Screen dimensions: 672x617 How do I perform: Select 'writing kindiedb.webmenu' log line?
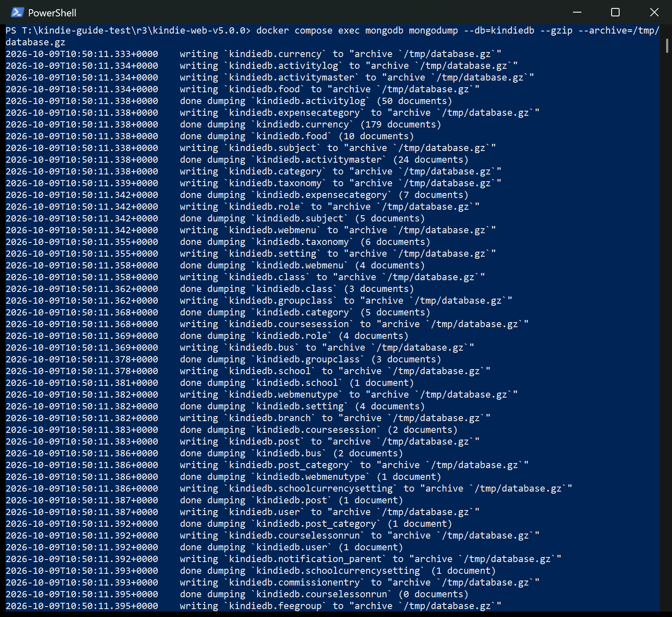(x=251, y=230)
